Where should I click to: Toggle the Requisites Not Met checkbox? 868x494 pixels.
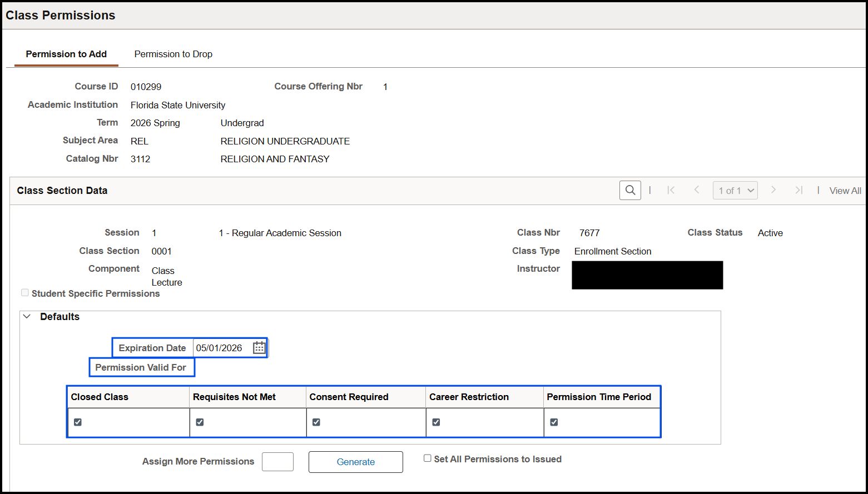click(x=200, y=422)
